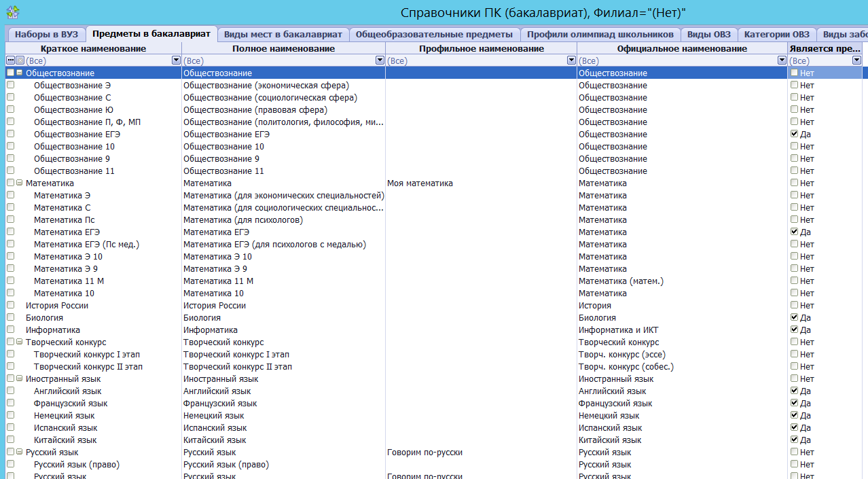Collapse the Русский язык group
The image size is (868, 479).
[20, 452]
